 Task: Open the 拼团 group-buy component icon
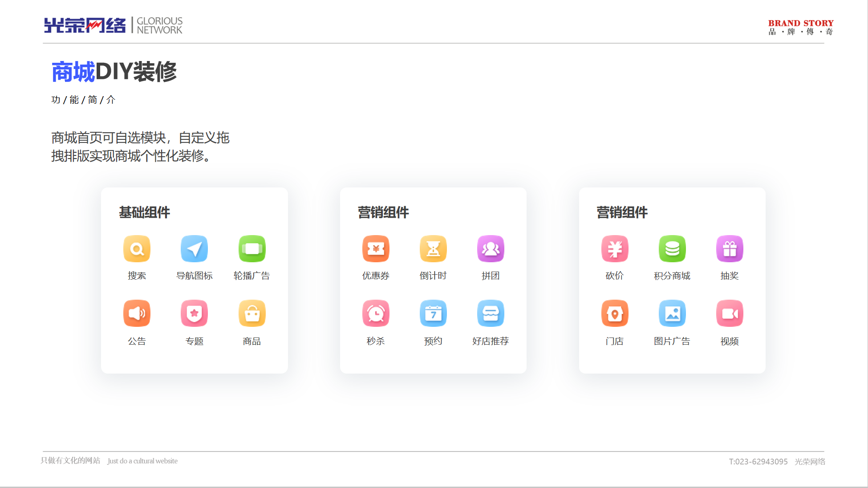tap(491, 248)
